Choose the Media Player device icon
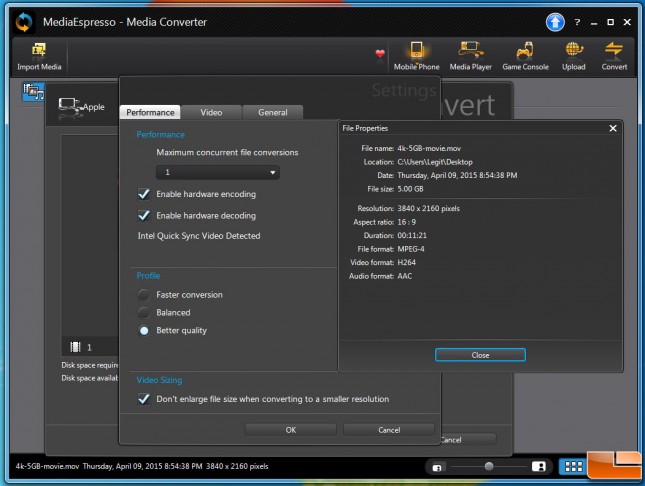 click(471, 56)
